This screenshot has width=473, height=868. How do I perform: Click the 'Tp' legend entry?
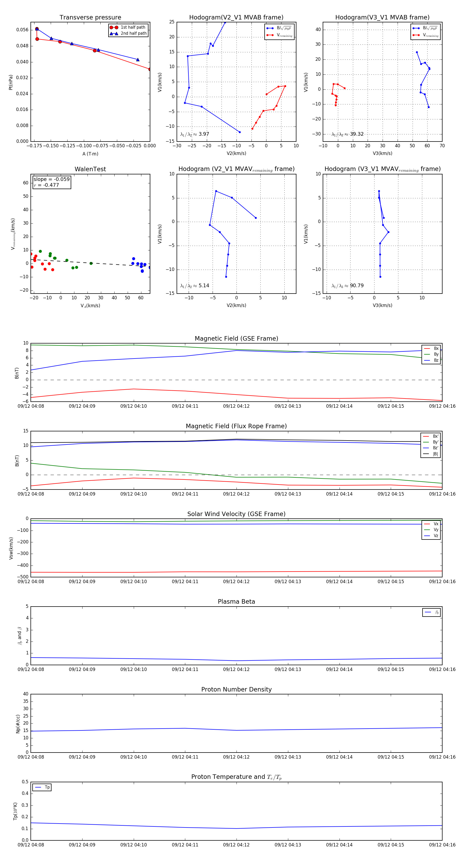(42, 787)
